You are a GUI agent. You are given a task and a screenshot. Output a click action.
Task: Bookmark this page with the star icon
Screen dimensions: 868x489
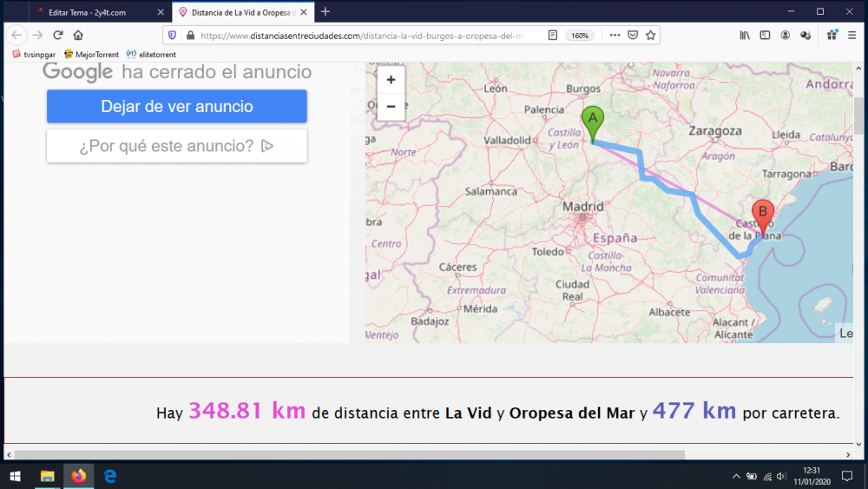click(651, 36)
